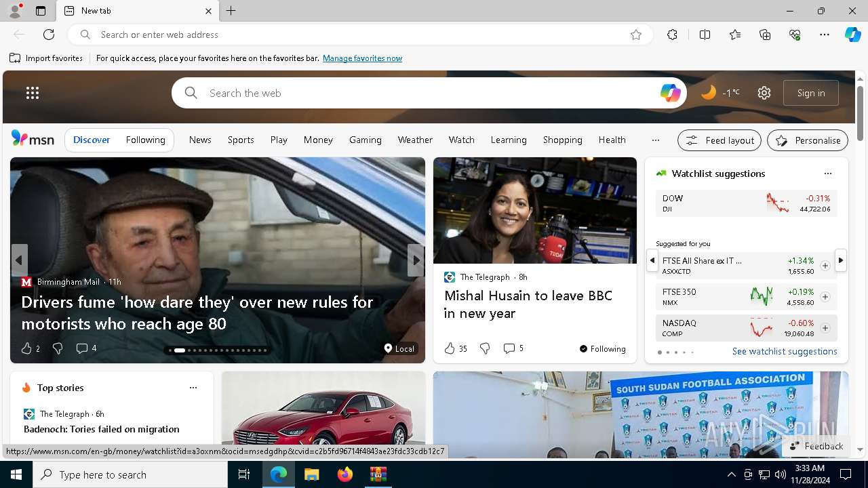The width and height of the screenshot is (868, 488).
Task: Open MSN page settings gear
Action: click(x=764, y=93)
